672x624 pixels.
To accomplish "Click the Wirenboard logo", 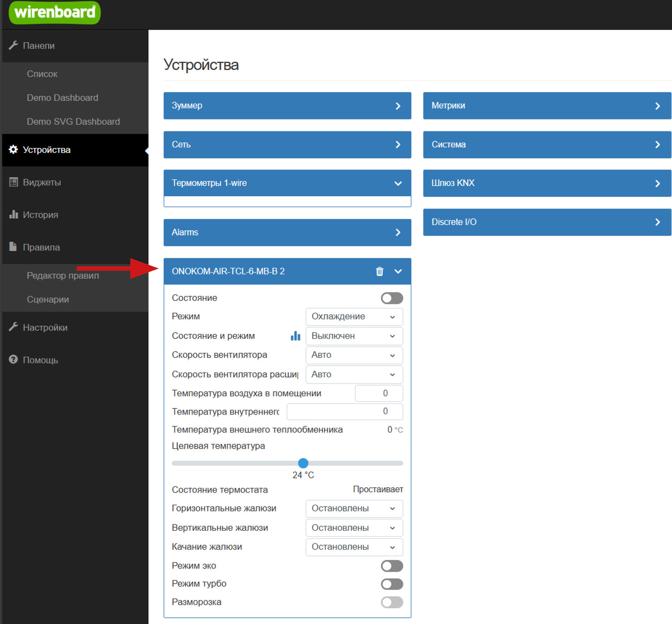I will (55, 12).
